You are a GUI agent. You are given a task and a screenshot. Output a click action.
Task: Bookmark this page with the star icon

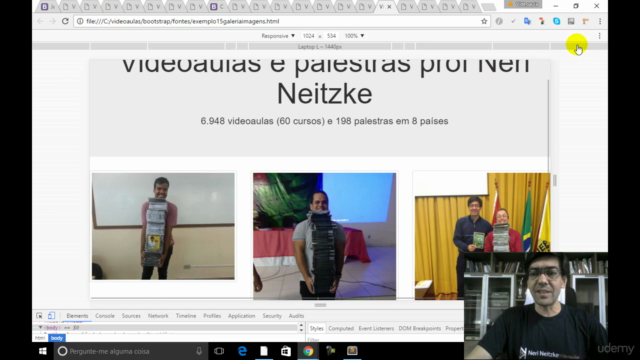coord(484,21)
